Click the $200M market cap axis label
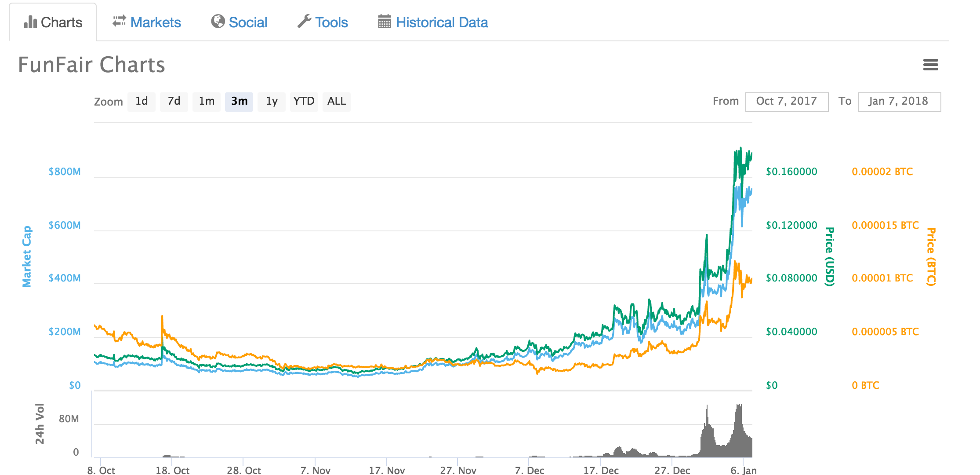 [x=65, y=332]
